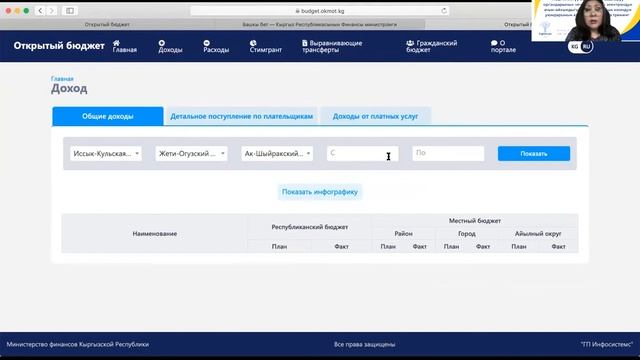
Task: Click the pie icon beside Стимгрант
Action: (x=253, y=42)
